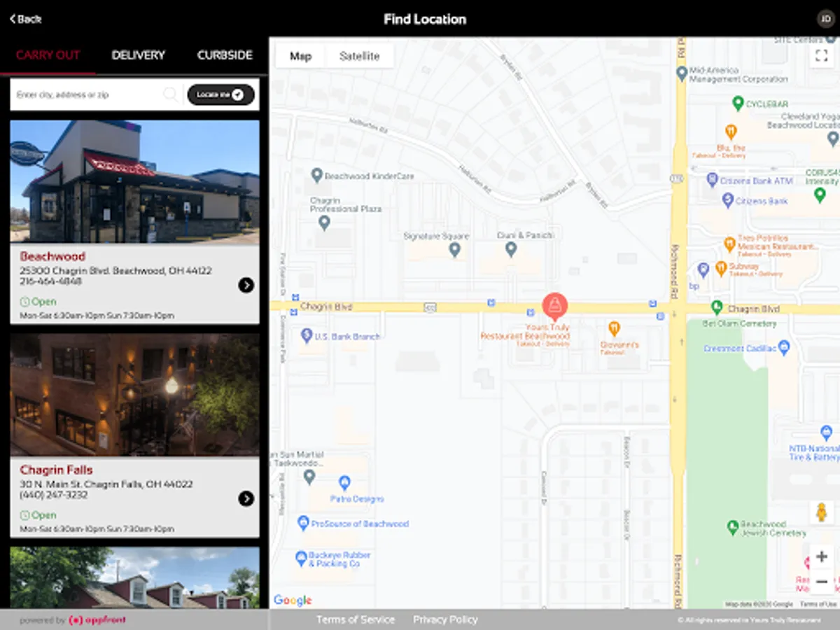Zoom in using the plus control
This screenshot has height=630, width=840.
[x=821, y=556]
